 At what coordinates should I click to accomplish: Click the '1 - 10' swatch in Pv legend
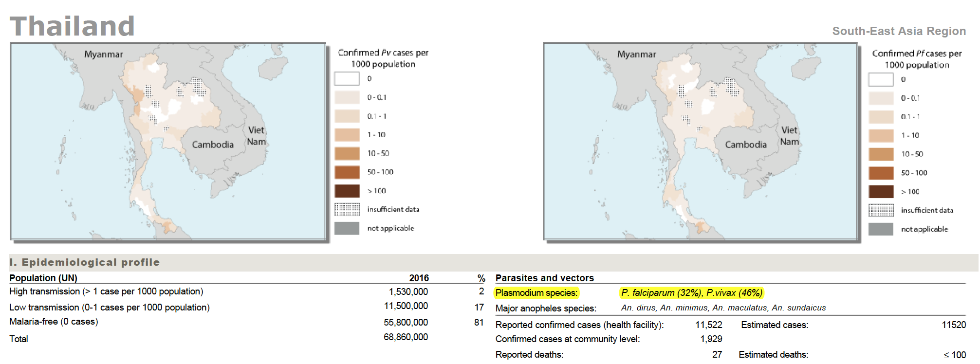coord(347,135)
